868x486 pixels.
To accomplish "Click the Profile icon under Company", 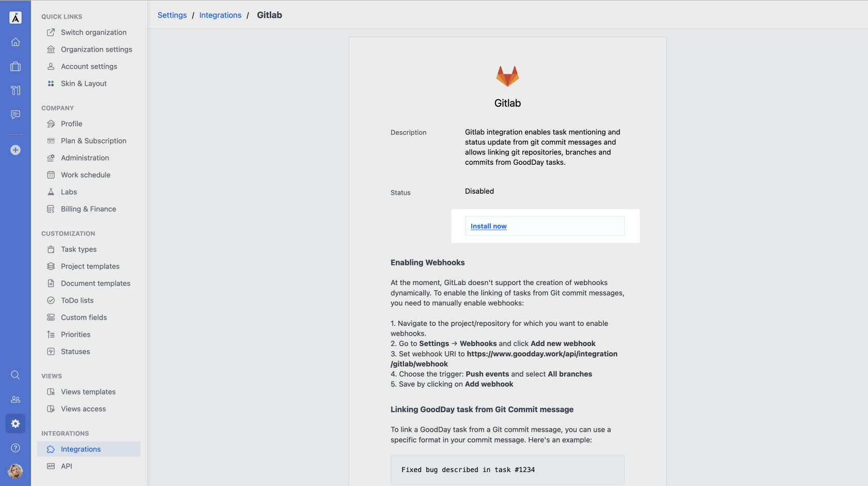I will pyautogui.click(x=51, y=123).
